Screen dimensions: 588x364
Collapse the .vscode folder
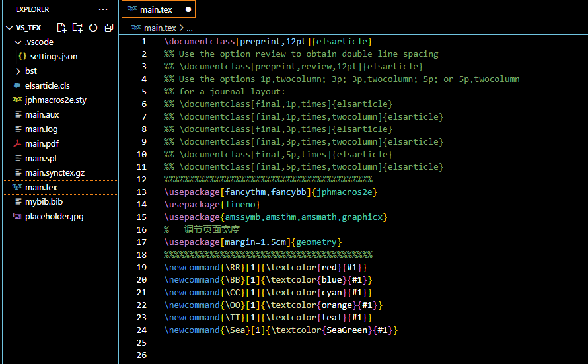[x=18, y=42]
